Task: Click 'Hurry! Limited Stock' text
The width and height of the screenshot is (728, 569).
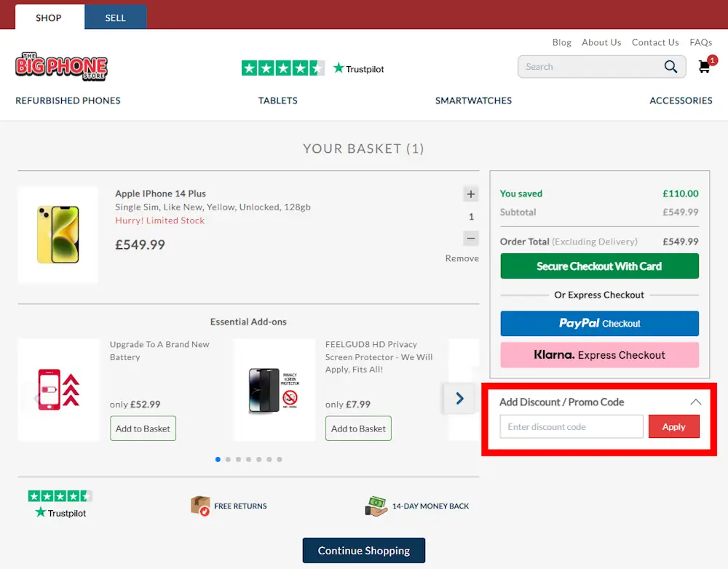Action: tap(159, 220)
